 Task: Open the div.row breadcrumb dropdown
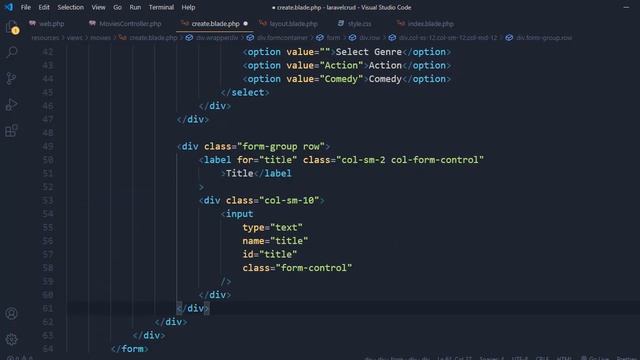364,38
